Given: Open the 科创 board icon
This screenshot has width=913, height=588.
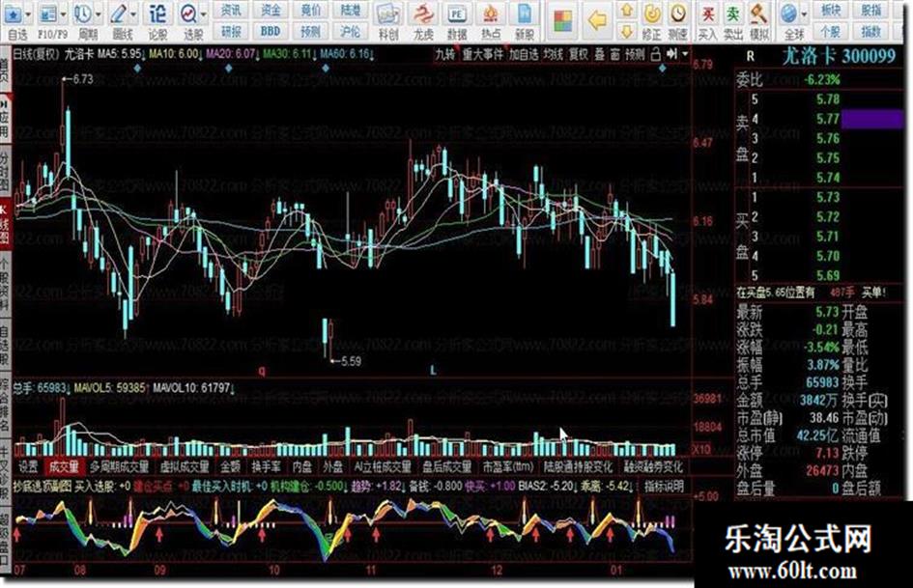Looking at the screenshot, I should (x=387, y=14).
